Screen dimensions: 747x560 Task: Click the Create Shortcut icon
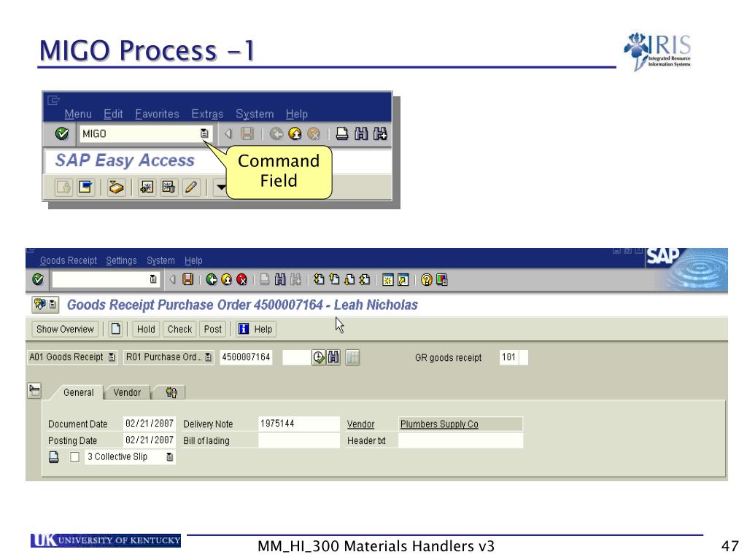coord(403,280)
